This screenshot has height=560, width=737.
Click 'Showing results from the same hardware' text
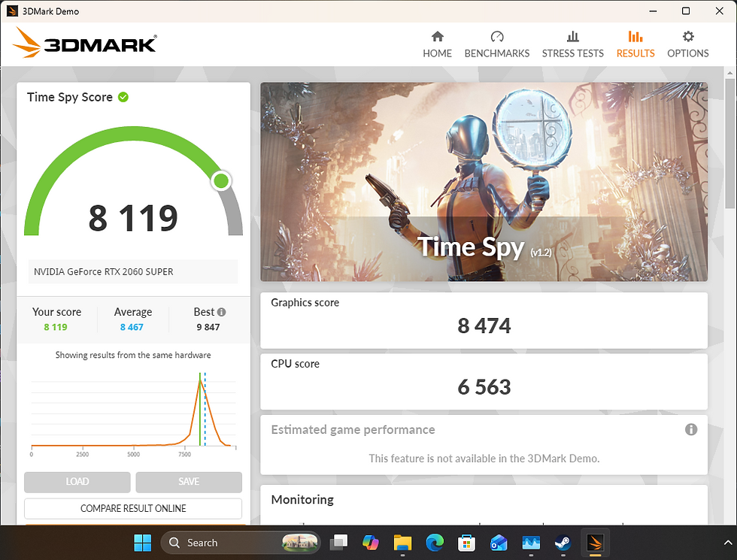point(133,355)
